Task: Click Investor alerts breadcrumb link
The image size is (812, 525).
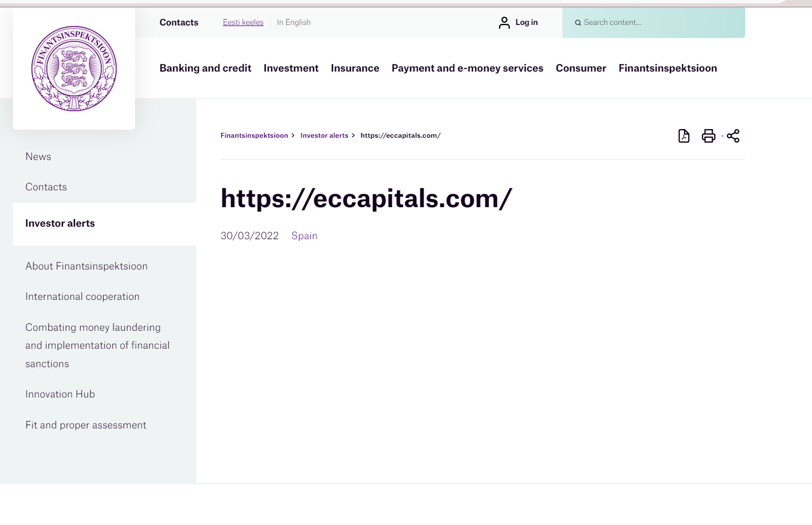Action: coord(324,136)
